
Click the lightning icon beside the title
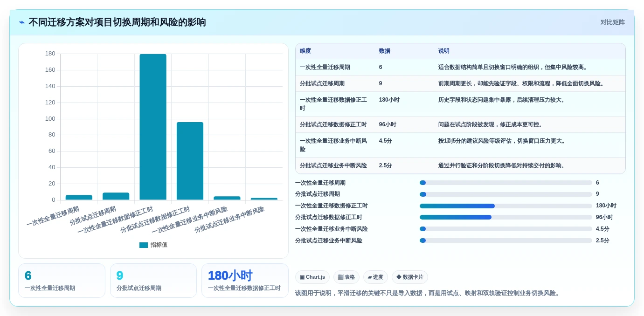point(22,22)
